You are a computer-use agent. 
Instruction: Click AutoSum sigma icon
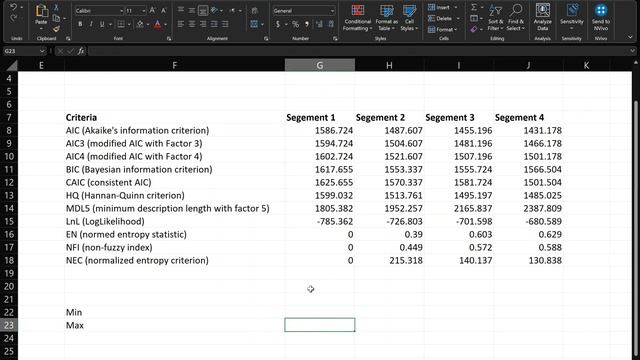pos(474,7)
